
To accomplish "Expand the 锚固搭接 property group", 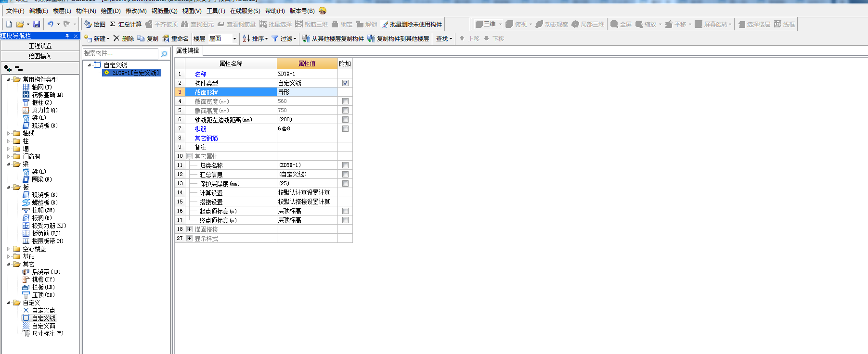I will [x=189, y=229].
